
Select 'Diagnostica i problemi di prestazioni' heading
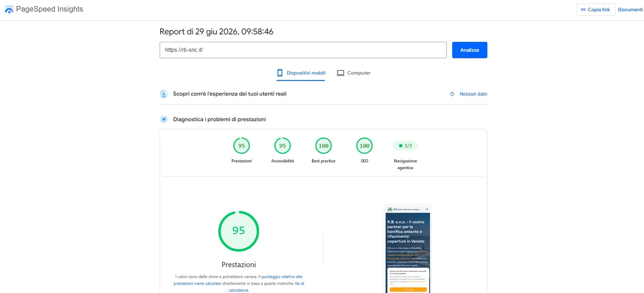point(219,119)
